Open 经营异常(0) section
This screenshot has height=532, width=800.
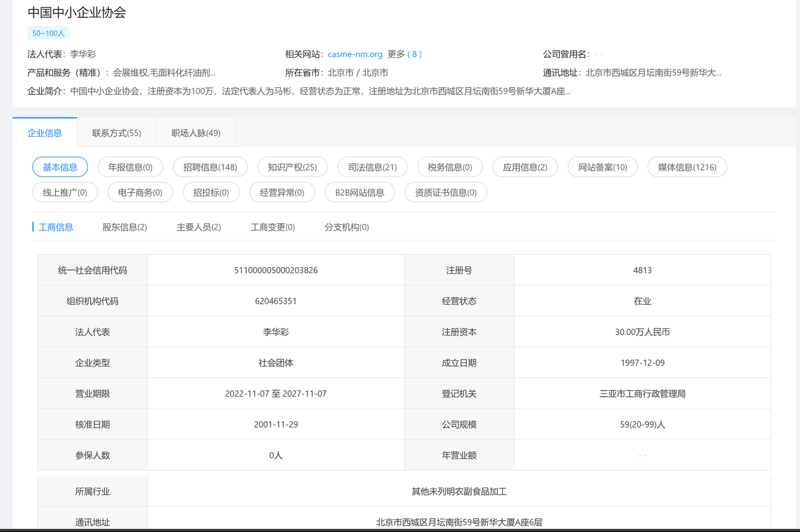tap(282, 193)
